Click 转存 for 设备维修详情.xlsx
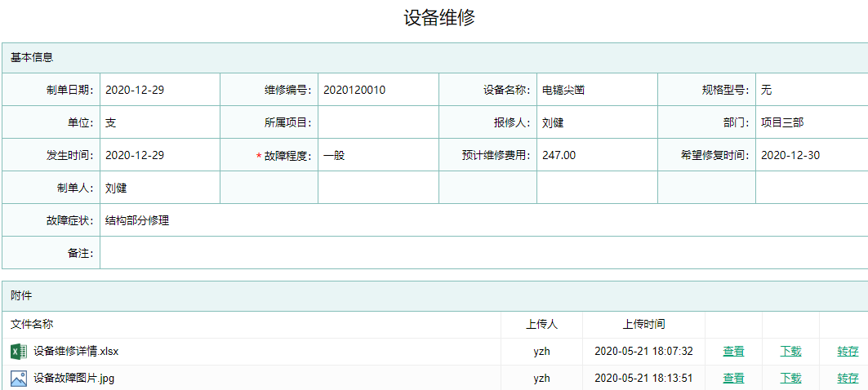868x390 pixels. coord(848,352)
